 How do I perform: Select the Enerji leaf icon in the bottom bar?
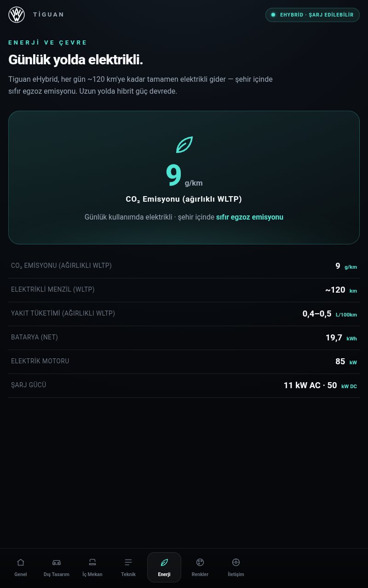tap(164, 562)
